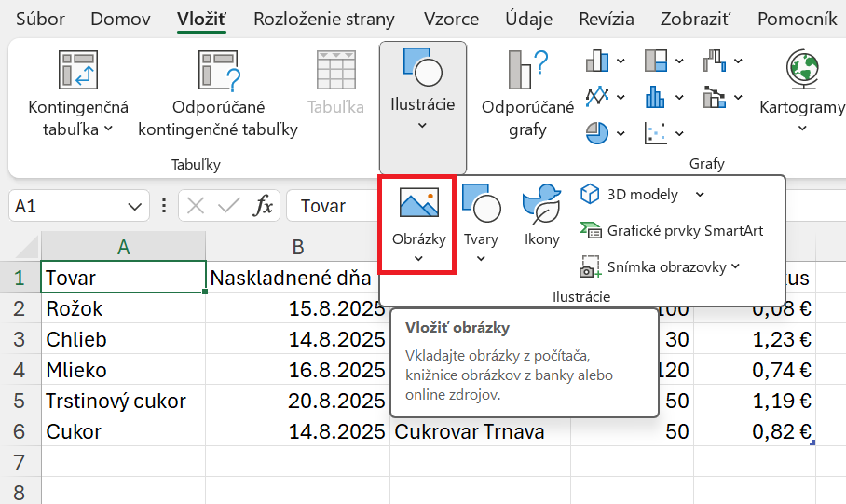Open the Ilustrácie ribbon group button

(422, 107)
